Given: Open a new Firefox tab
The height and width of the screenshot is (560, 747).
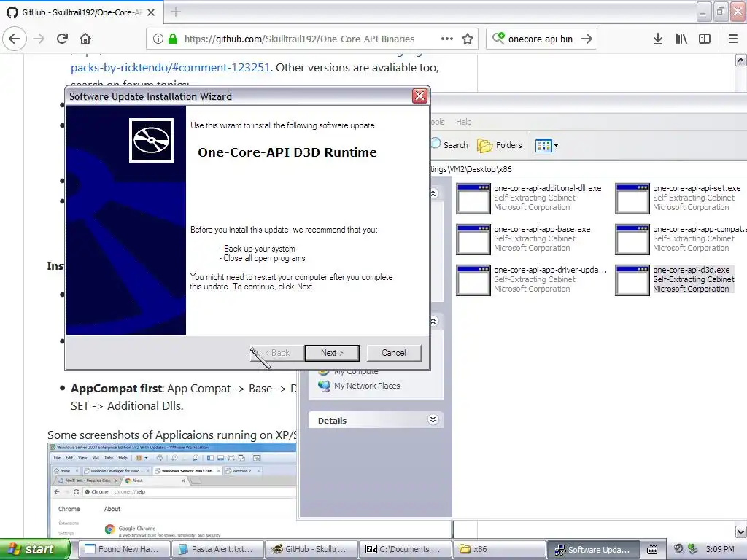Looking at the screenshot, I should point(176,12).
